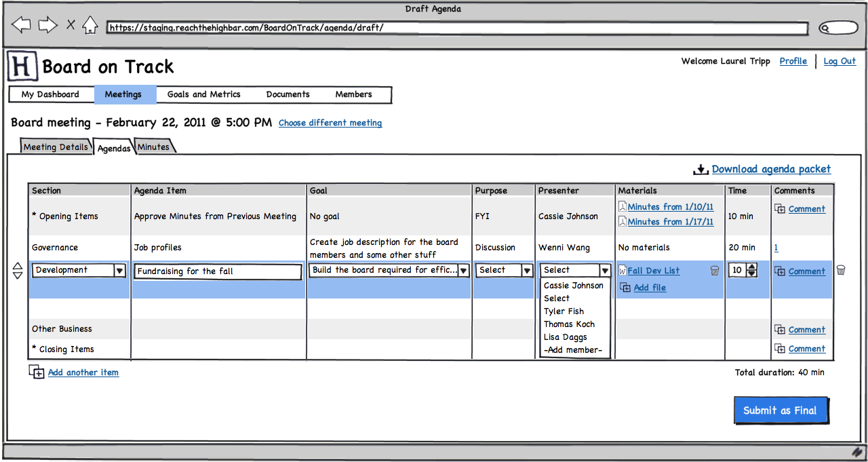Click the Submit as Final button
The width and height of the screenshot is (868, 462).
(x=781, y=410)
